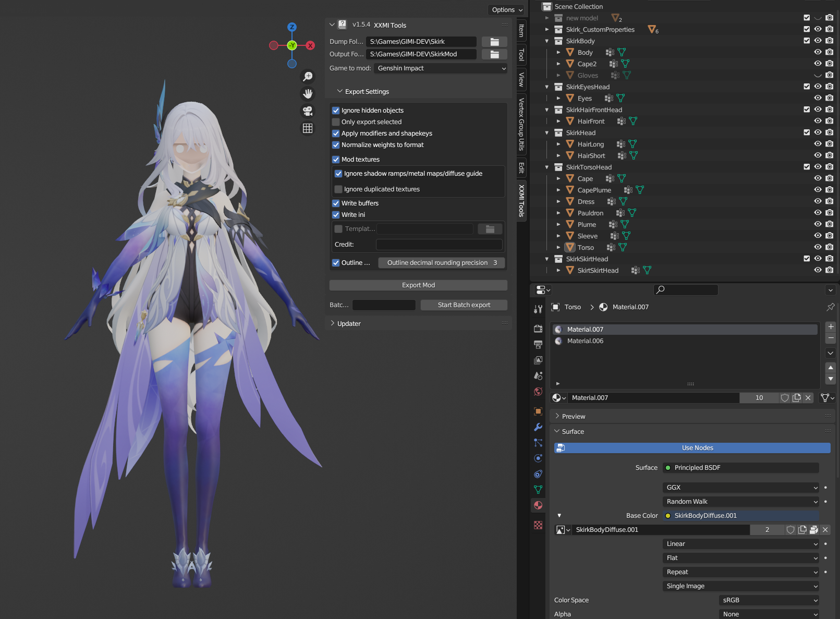Open the World properties tab
This screenshot has width=840, height=619.
538,391
